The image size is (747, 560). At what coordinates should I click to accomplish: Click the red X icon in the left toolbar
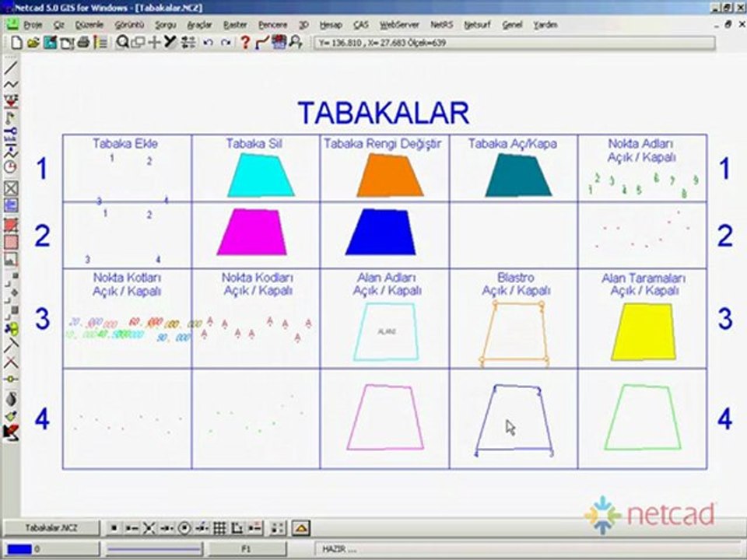pyautogui.click(x=11, y=363)
